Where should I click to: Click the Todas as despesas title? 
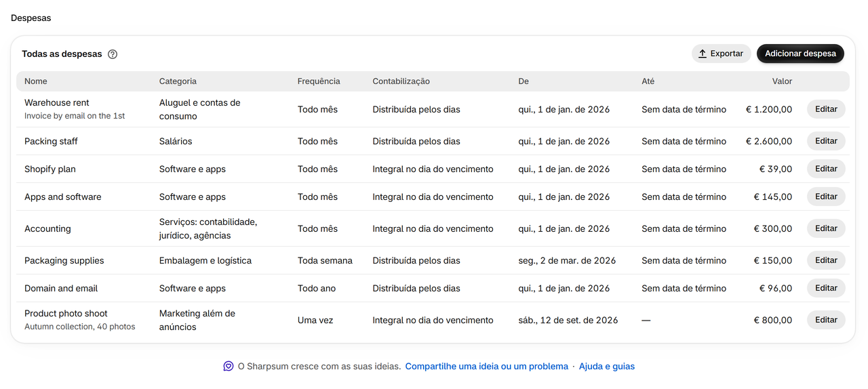click(x=62, y=54)
